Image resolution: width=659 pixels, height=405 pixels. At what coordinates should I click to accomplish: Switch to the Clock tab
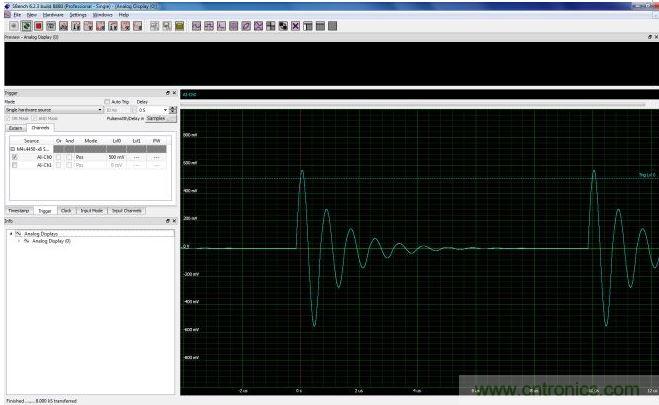point(66,211)
